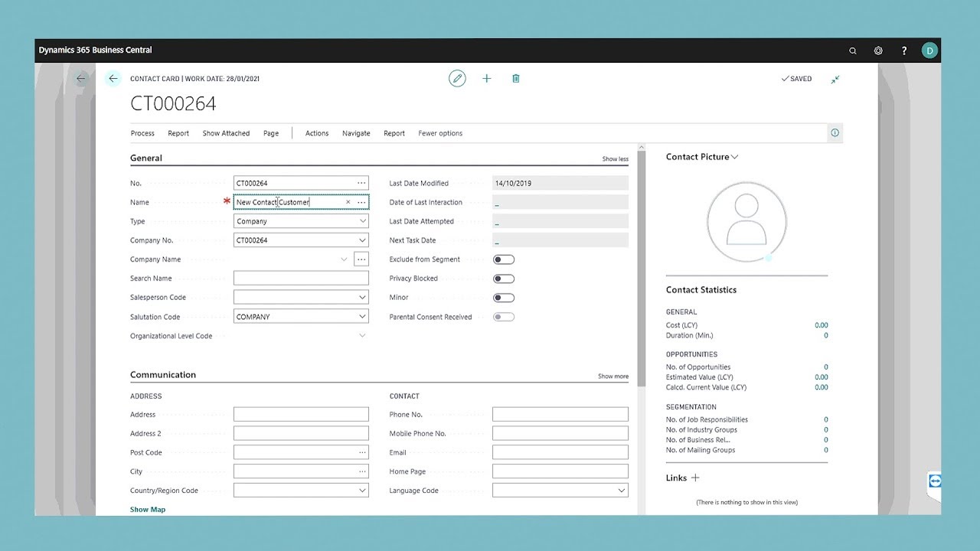
Task: Click the Show Map link
Action: [x=148, y=510]
